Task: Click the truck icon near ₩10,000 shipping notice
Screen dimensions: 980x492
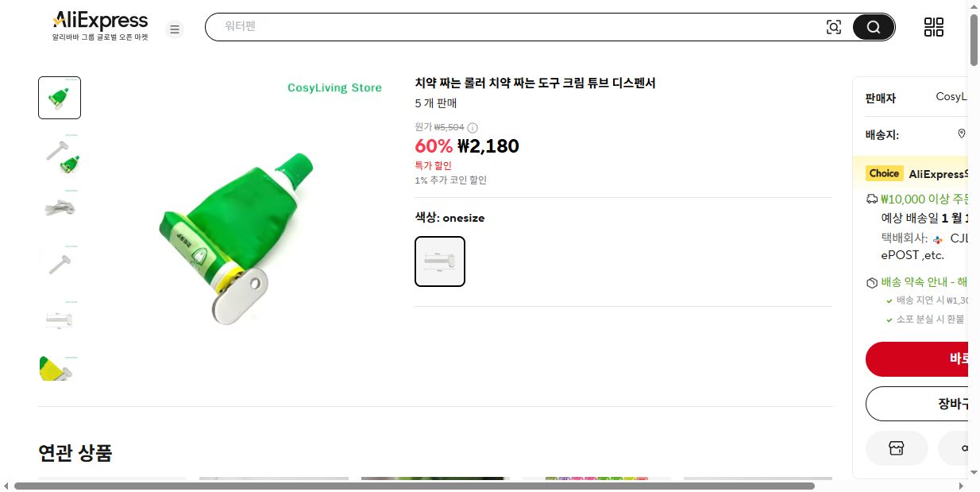Action: click(x=870, y=200)
